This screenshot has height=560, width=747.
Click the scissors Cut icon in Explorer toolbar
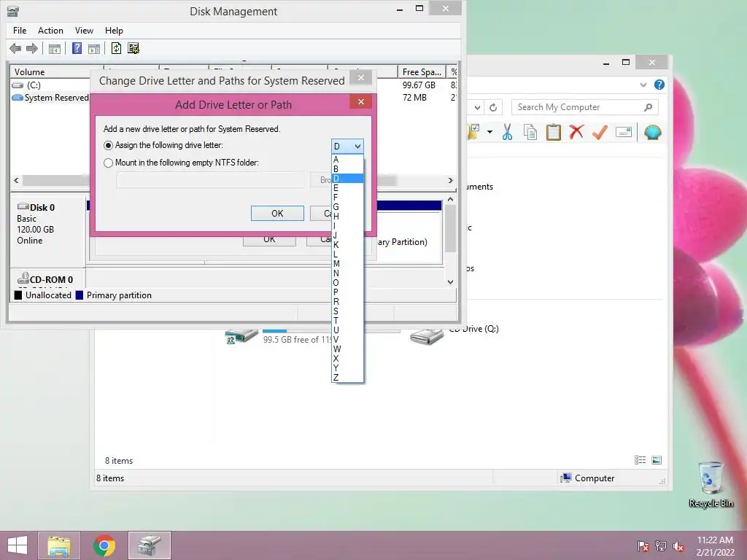pos(508,132)
